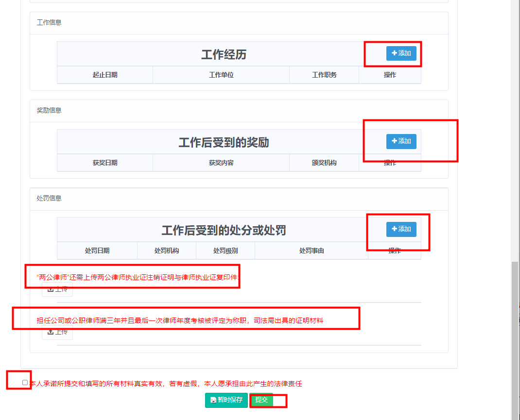Check the truthfulness commitment checkbox
The height and width of the screenshot is (420, 520).
[x=25, y=383]
